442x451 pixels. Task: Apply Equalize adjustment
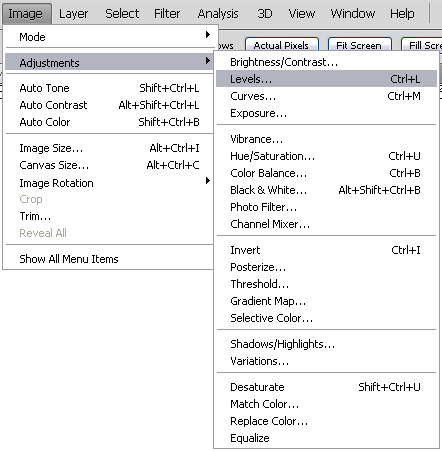(326, 438)
